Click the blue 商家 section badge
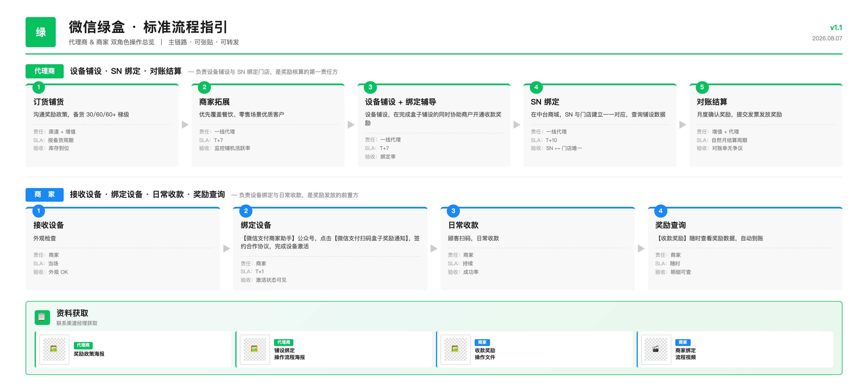868x392 pixels. (44, 194)
